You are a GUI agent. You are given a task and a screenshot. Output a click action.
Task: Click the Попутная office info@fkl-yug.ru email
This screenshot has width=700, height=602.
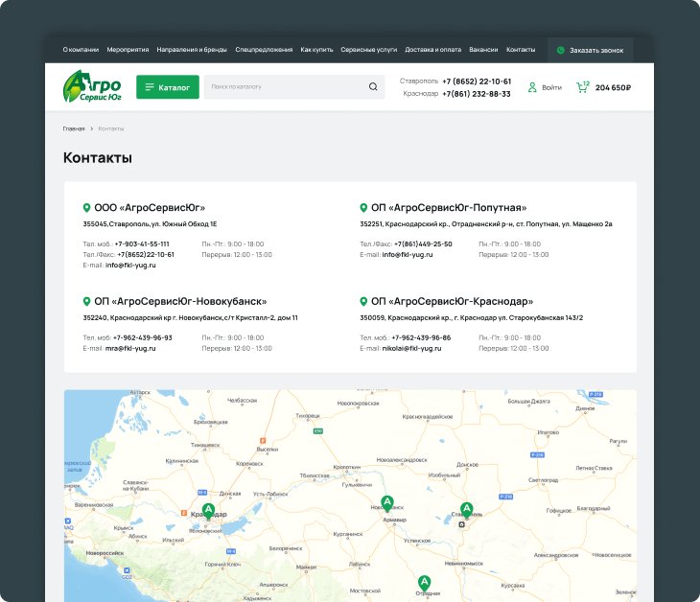408,254
